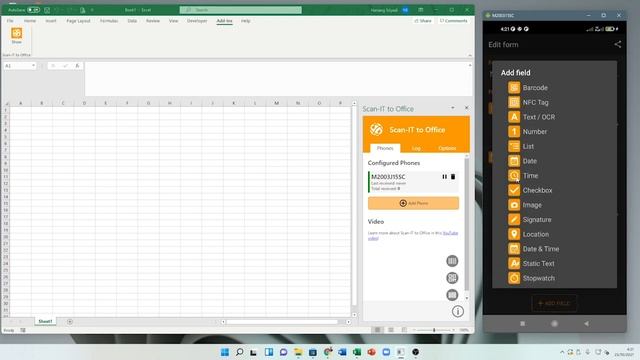Click the Insert Function fx icon
Screen dimensions: 640x360
tap(77, 66)
